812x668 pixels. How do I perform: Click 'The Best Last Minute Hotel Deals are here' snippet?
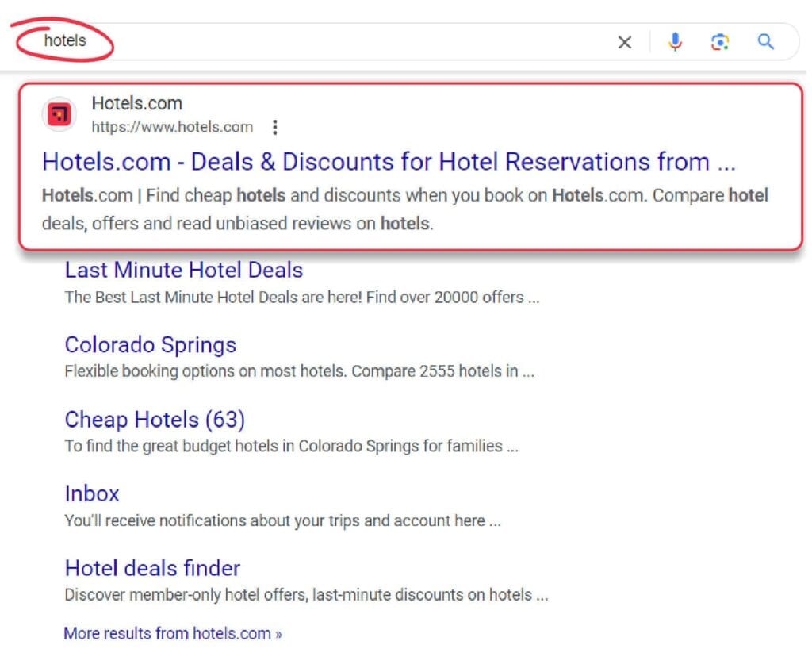tap(302, 298)
